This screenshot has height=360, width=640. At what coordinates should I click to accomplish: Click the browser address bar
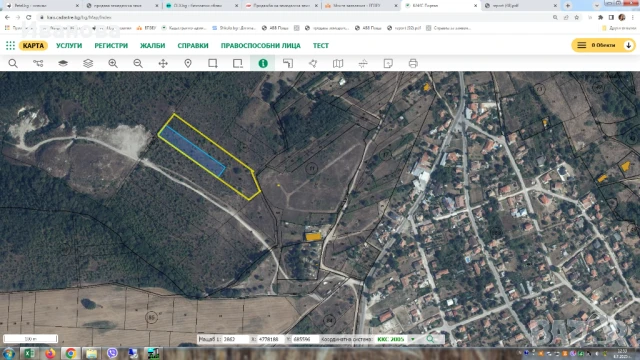point(294,18)
